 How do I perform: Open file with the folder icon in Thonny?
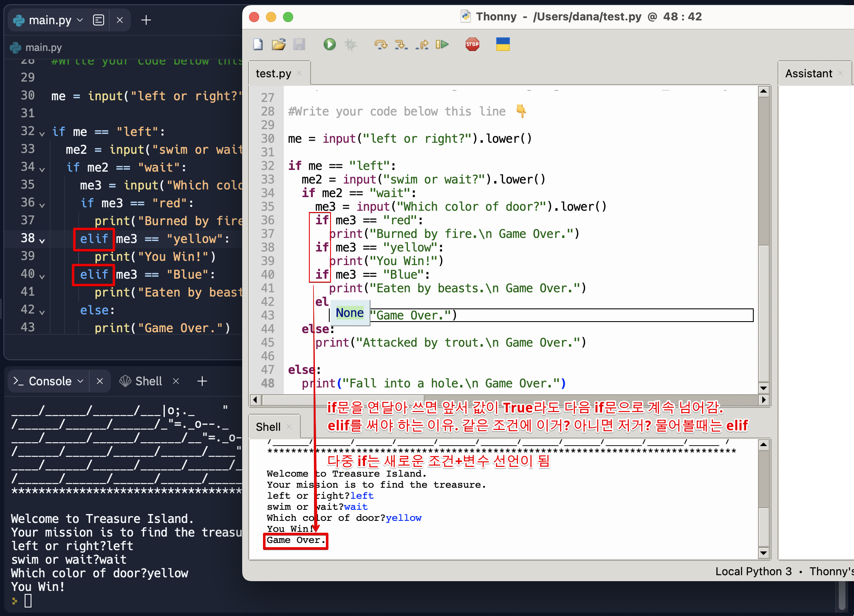pyautogui.click(x=279, y=44)
